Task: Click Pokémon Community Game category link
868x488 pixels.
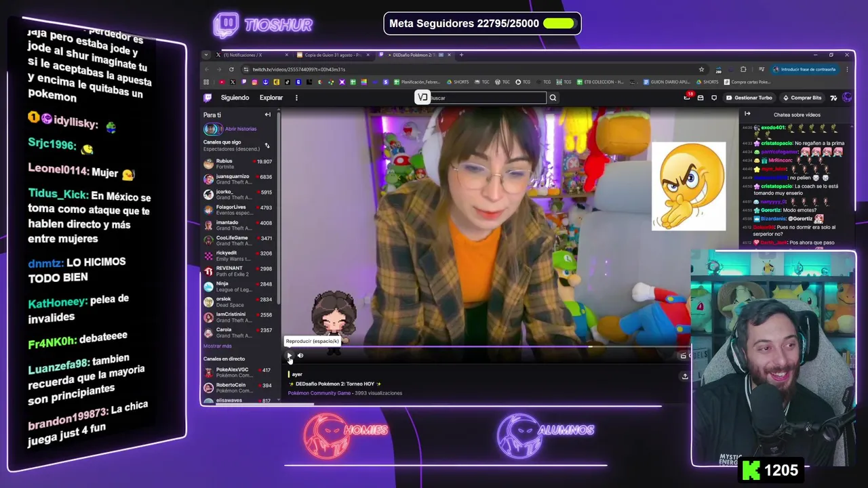Action: click(319, 393)
